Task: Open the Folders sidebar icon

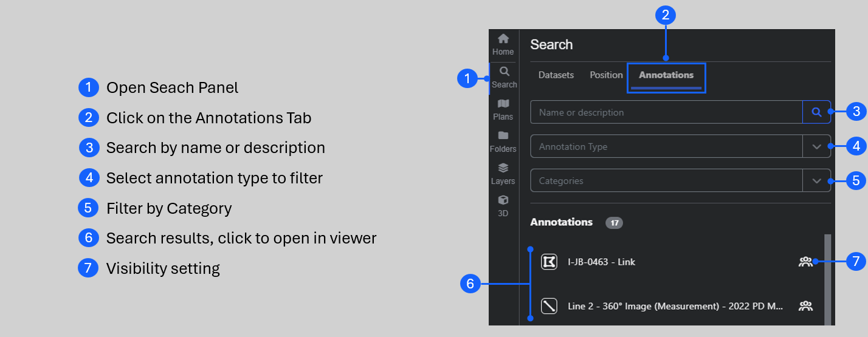Action: tap(503, 141)
